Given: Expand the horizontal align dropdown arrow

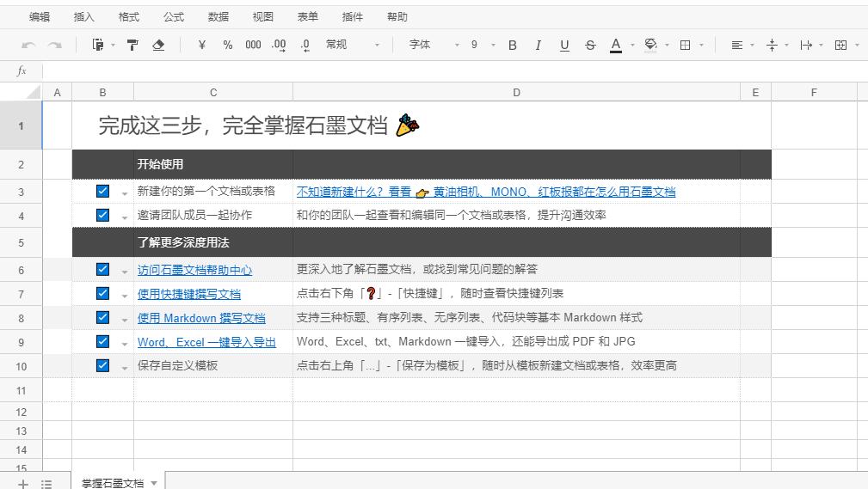Looking at the screenshot, I should tap(753, 46).
